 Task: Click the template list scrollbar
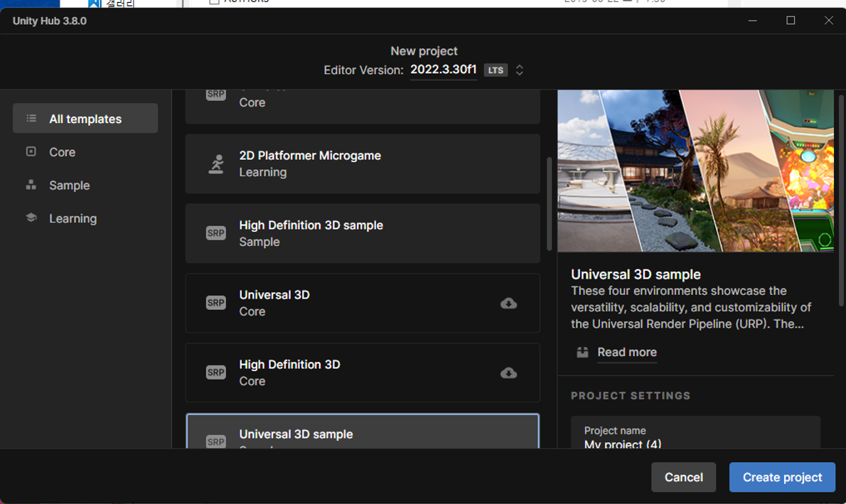coord(550,204)
